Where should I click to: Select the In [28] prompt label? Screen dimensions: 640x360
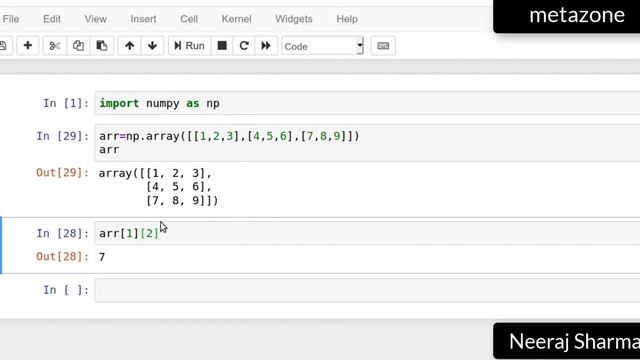click(62, 233)
